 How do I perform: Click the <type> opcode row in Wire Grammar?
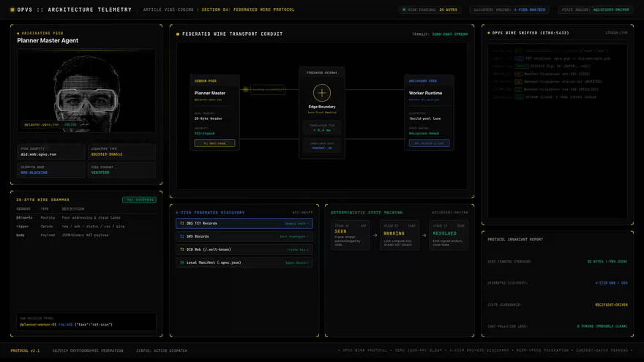tap(86, 227)
